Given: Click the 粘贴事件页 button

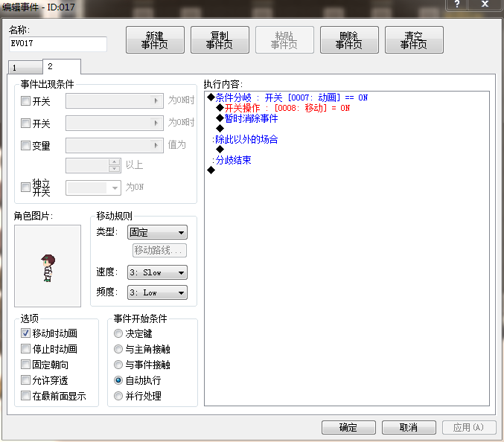Looking at the screenshot, I should [x=284, y=40].
